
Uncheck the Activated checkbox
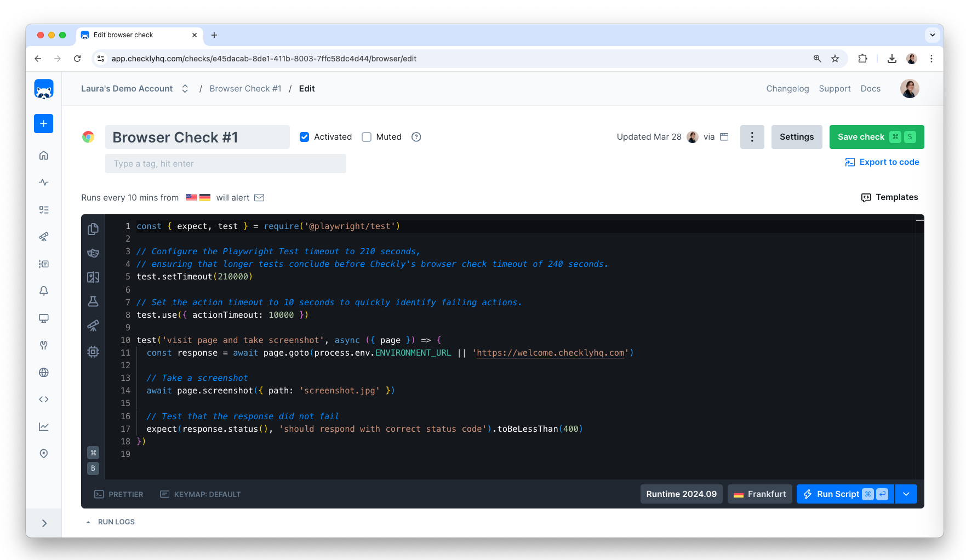coord(304,136)
